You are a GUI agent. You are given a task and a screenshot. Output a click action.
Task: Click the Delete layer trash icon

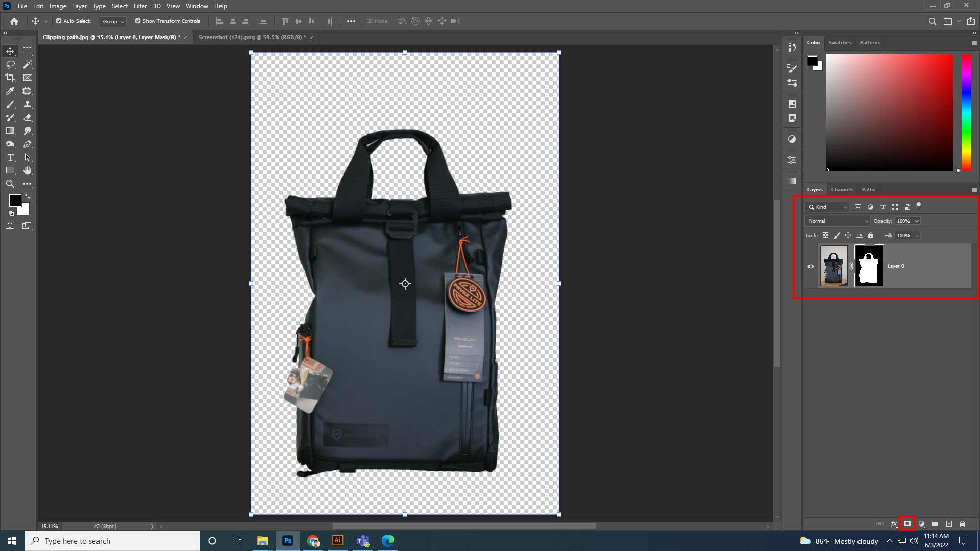(x=963, y=524)
